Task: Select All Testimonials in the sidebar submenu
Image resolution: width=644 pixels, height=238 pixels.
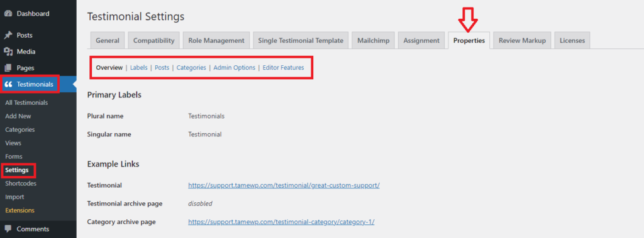Action: coord(26,102)
